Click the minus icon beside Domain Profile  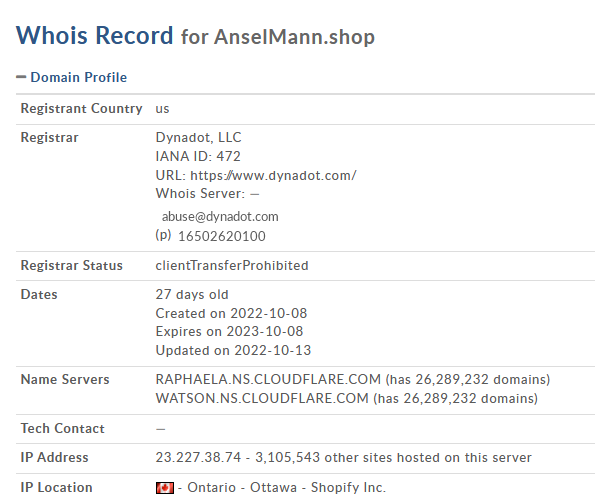coord(21,77)
